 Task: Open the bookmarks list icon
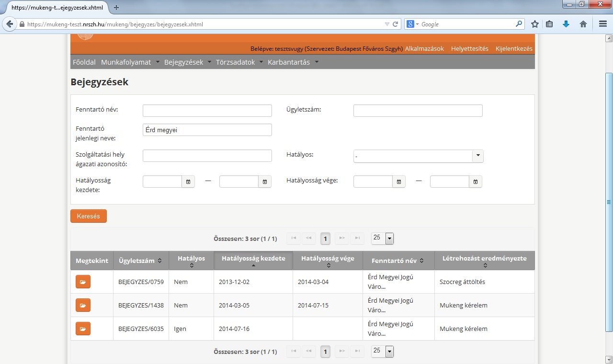[550, 24]
